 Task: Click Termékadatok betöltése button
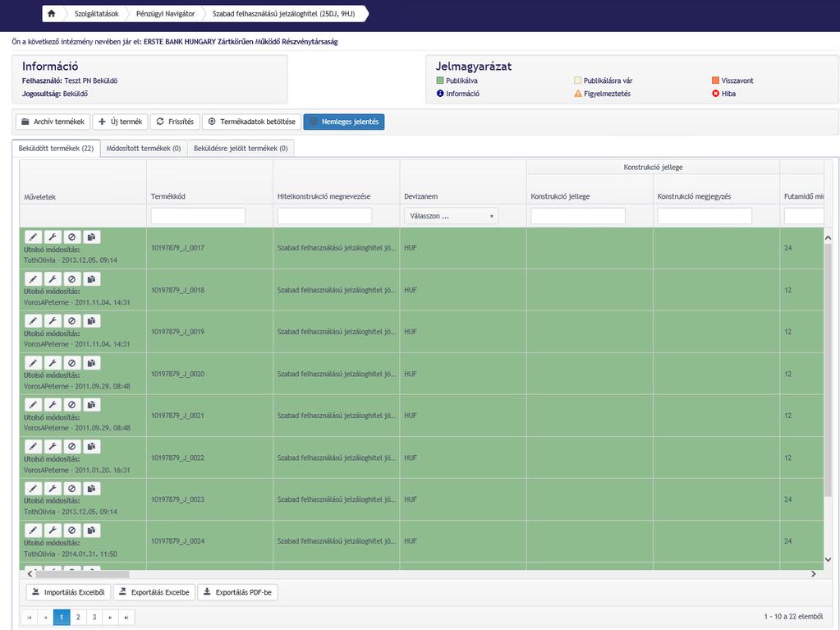pyautogui.click(x=252, y=122)
